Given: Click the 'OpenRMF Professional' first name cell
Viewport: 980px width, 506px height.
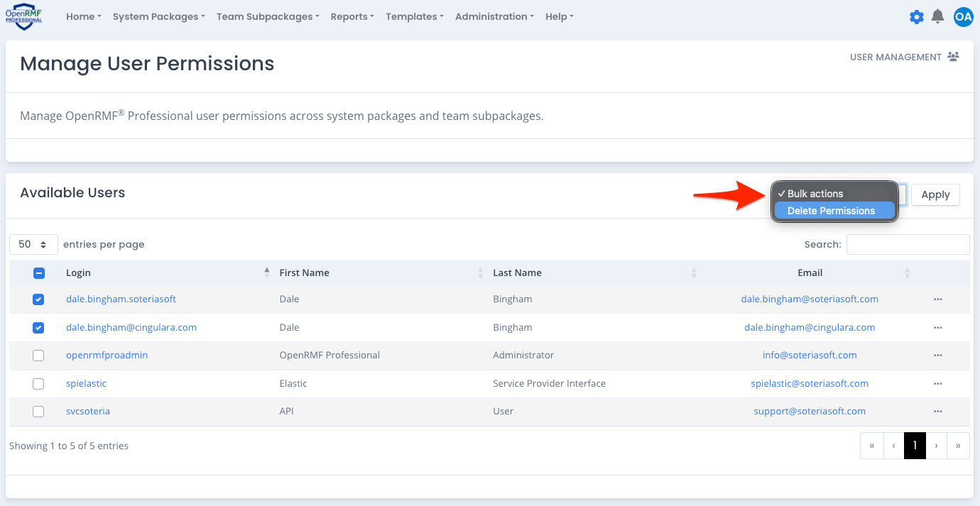Looking at the screenshot, I should click(330, 356).
